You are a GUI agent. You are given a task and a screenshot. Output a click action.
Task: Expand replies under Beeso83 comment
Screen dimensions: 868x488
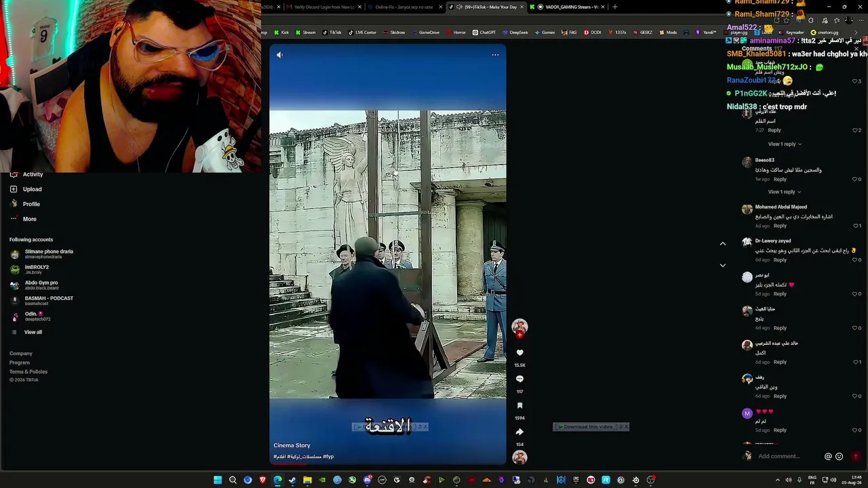(785, 192)
